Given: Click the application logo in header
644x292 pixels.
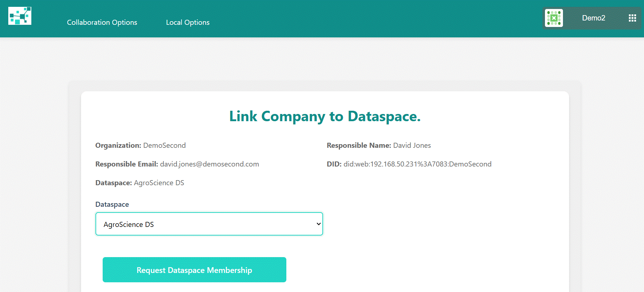Looking at the screenshot, I should pyautogui.click(x=20, y=16).
